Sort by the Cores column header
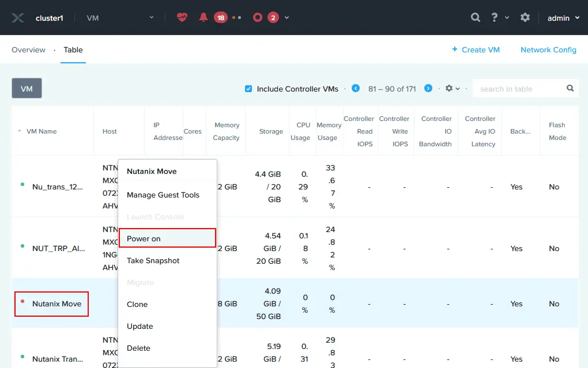Screen dimensions: 588x368 (x=193, y=131)
